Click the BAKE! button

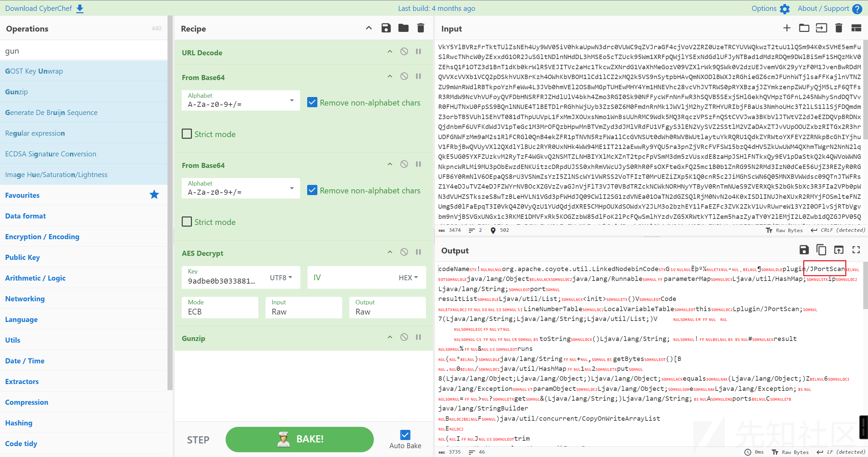[300, 439]
